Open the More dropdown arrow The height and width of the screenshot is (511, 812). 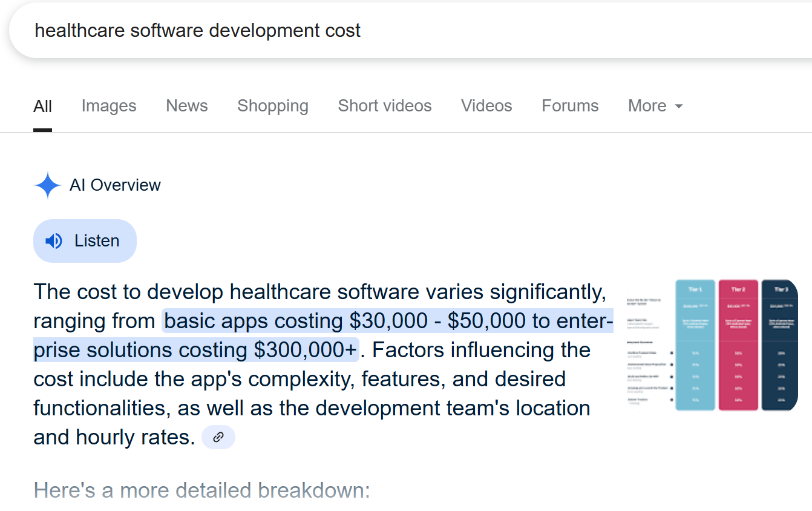pyautogui.click(x=678, y=107)
